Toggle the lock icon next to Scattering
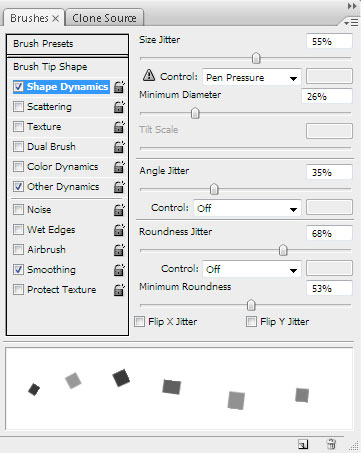Screen dimensions: 361x453 tap(119, 107)
